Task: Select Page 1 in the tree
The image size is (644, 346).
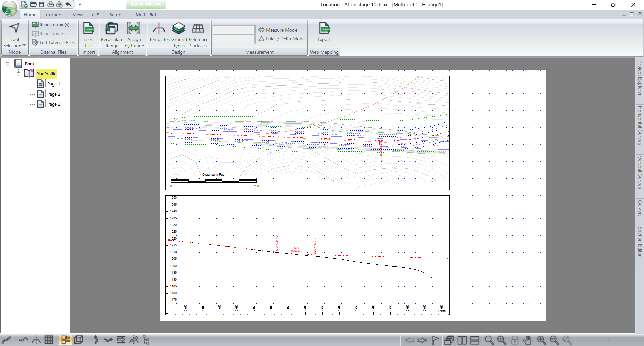Action: (x=54, y=84)
